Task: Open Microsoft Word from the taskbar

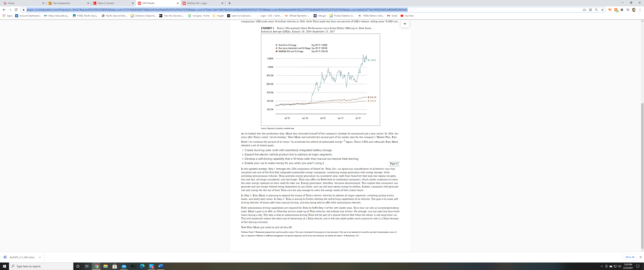Action: [160, 266]
